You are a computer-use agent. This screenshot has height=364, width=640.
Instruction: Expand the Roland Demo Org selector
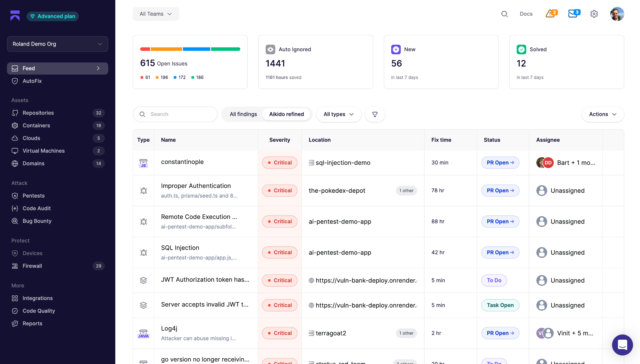point(57,44)
